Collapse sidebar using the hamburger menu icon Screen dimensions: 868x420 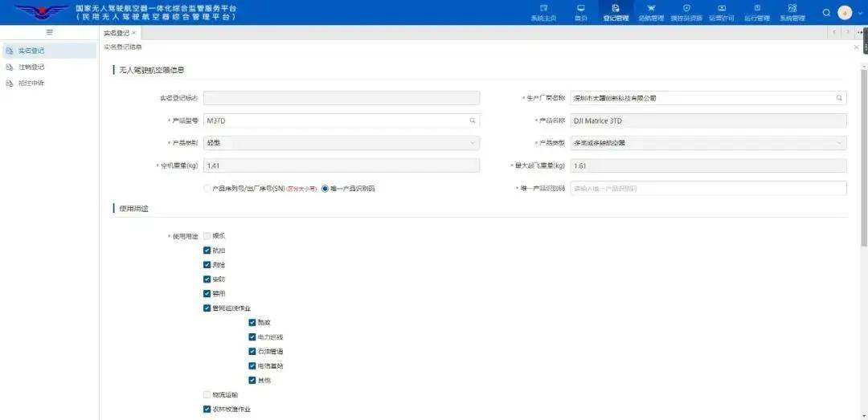click(49, 32)
